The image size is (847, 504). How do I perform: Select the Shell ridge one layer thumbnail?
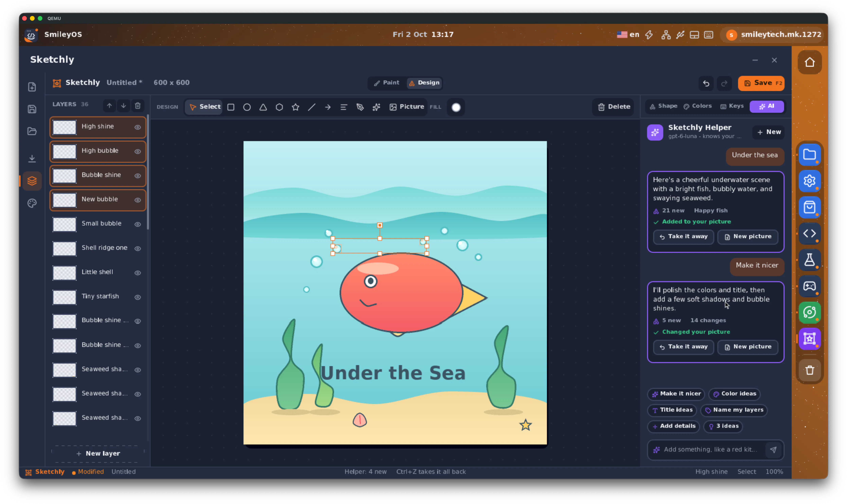coord(64,249)
